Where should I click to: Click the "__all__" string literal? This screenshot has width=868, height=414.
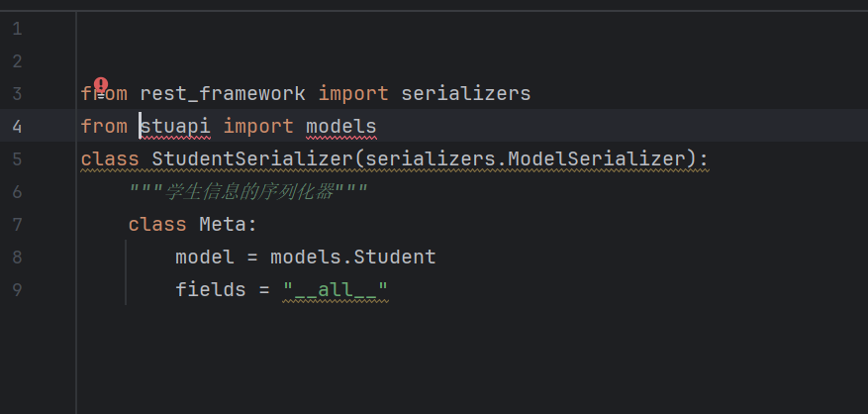tap(336, 290)
